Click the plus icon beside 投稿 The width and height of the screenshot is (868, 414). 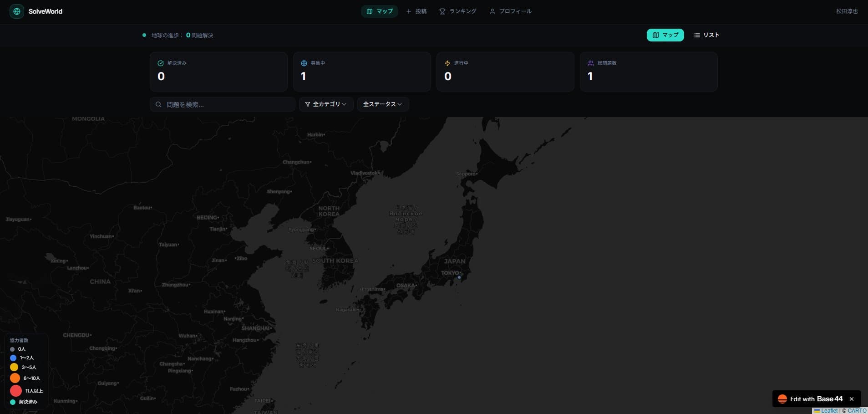coord(409,11)
